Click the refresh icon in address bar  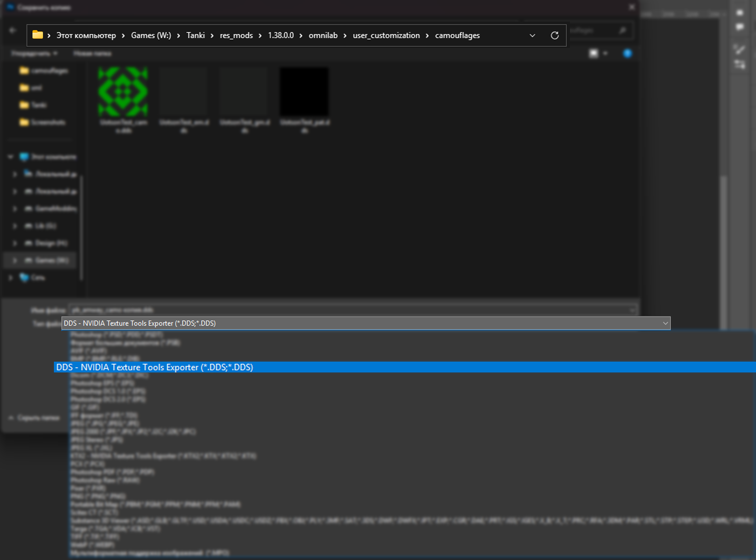(554, 36)
